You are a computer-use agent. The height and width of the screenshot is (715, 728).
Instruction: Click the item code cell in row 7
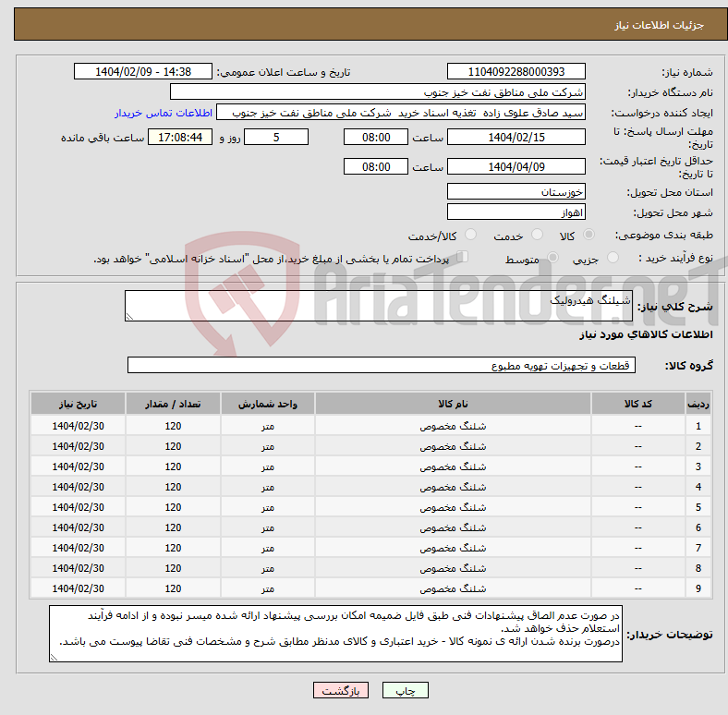pyautogui.click(x=638, y=548)
